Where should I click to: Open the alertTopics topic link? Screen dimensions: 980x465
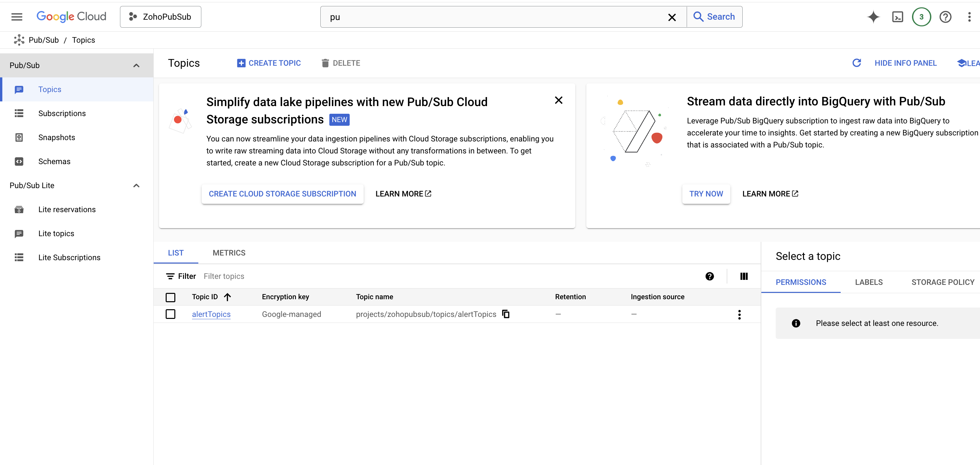point(211,314)
